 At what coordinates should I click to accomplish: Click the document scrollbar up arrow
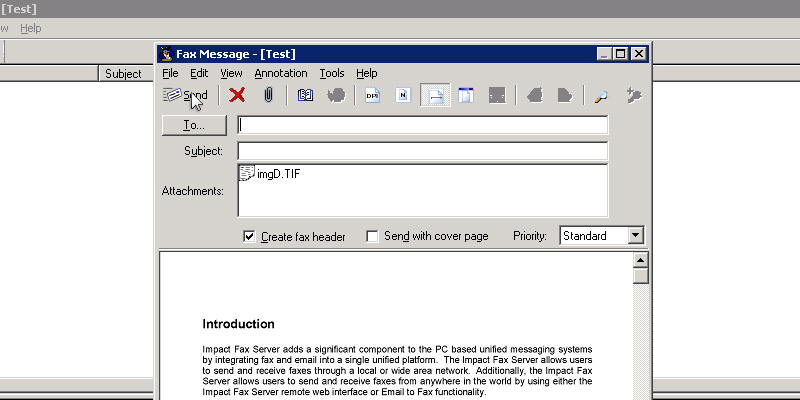[x=641, y=260]
